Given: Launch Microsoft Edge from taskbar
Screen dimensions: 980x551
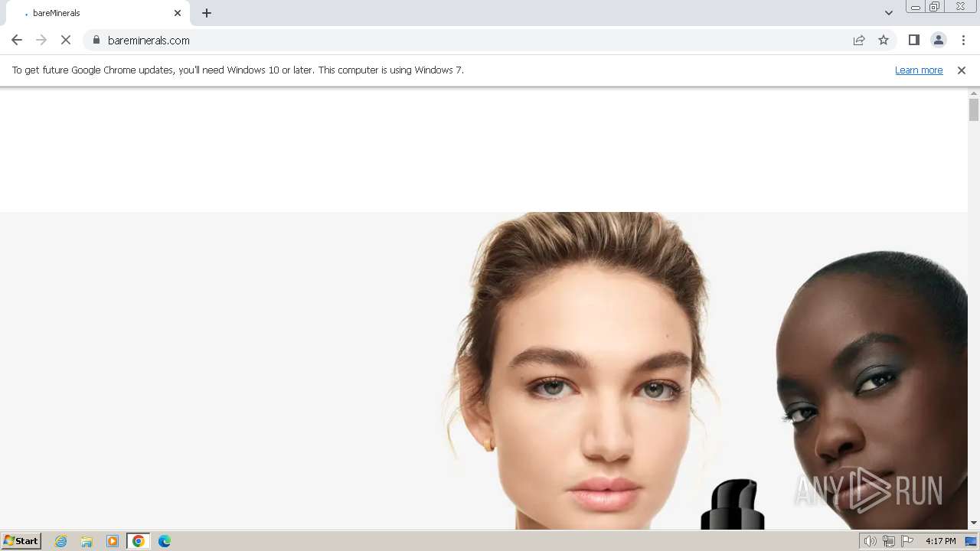Looking at the screenshot, I should (165, 541).
